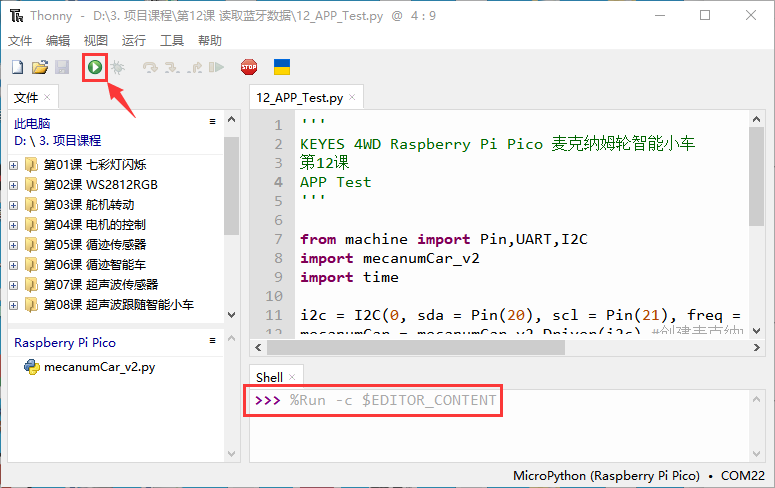Click code line 7 from machine import

(x=444, y=239)
